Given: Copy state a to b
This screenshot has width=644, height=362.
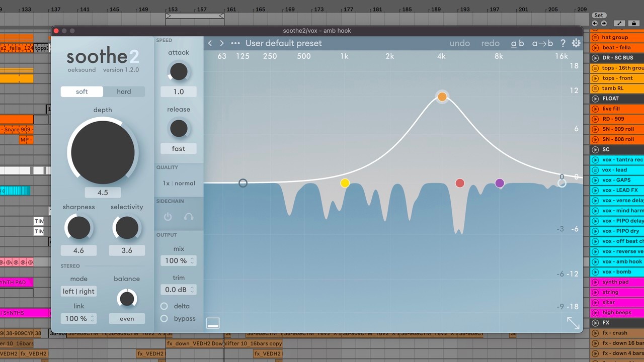Looking at the screenshot, I should (542, 43).
